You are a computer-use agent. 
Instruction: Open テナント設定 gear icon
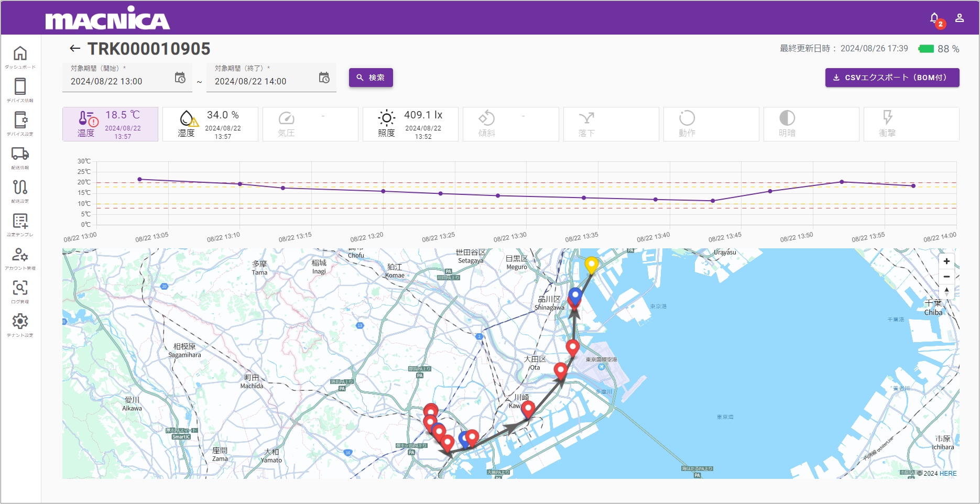point(20,322)
